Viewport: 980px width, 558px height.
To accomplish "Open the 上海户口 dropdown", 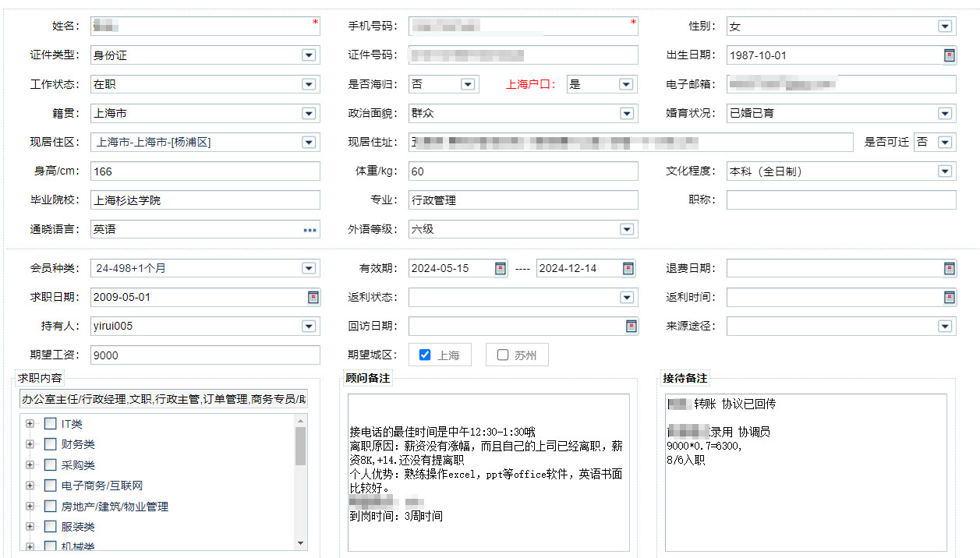I will click(x=625, y=84).
